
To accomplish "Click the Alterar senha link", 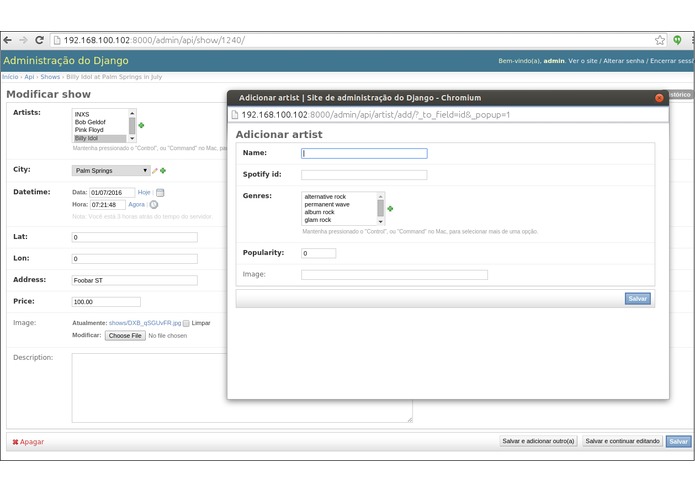I will [x=624, y=61].
